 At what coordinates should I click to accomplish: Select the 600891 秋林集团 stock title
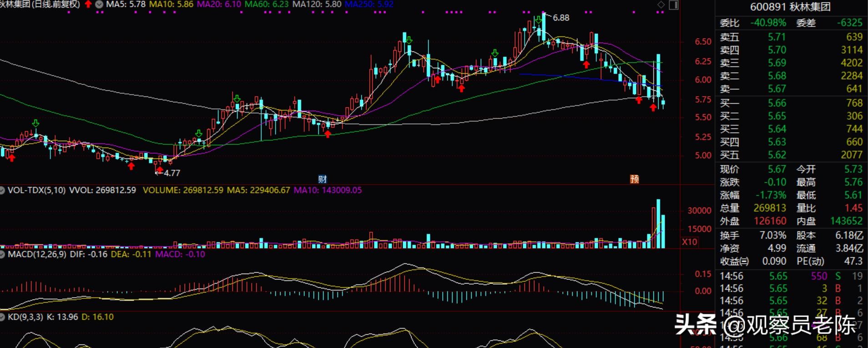pyautogui.click(x=790, y=7)
